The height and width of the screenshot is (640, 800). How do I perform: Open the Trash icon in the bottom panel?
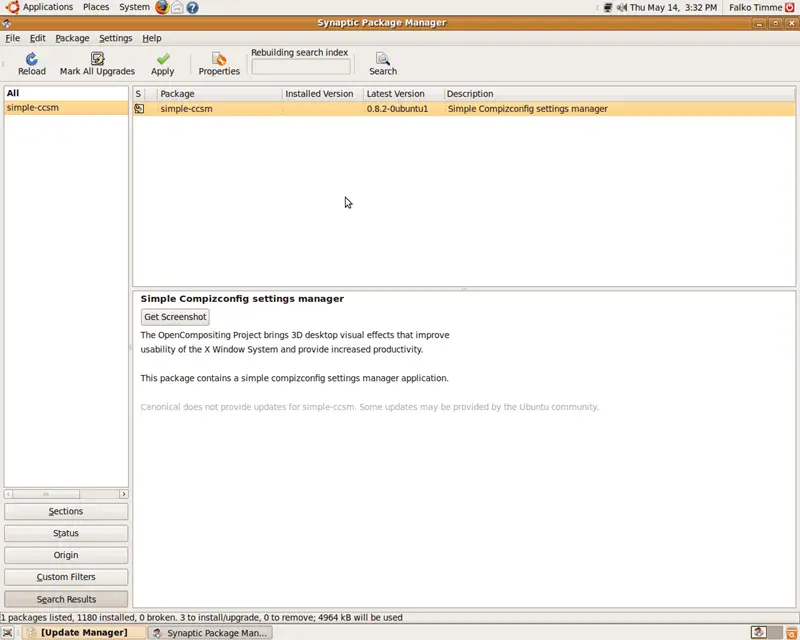792,633
